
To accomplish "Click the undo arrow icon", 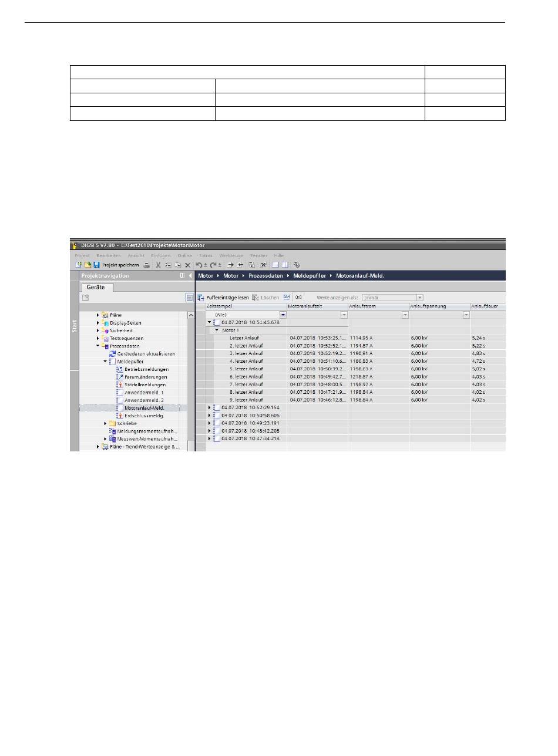I will point(199,265).
